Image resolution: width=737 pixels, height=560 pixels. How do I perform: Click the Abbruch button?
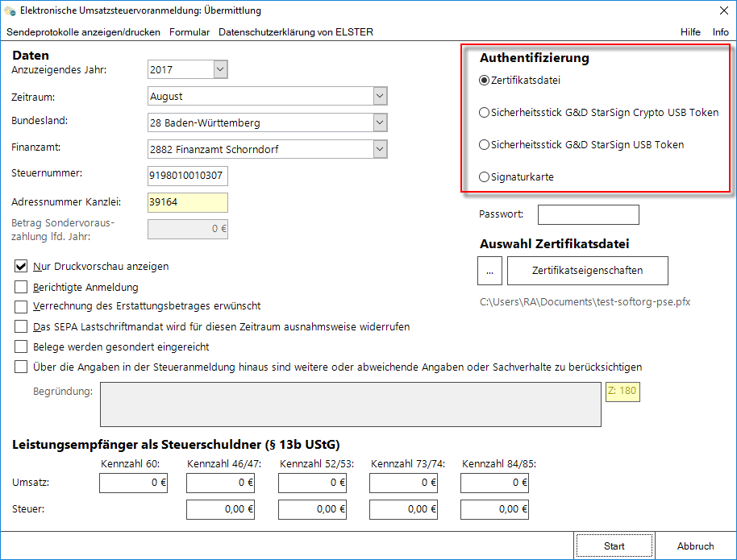pyautogui.click(x=695, y=545)
